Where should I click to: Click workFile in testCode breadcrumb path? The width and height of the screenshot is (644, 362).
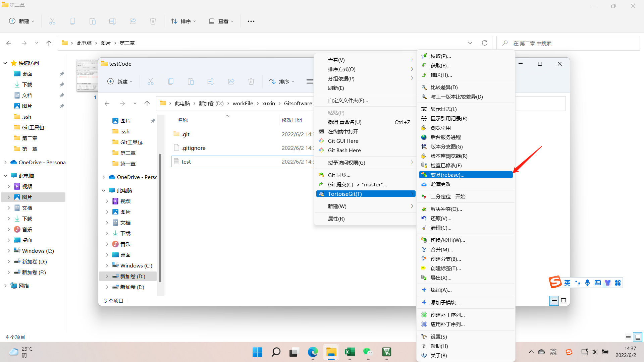click(243, 103)
